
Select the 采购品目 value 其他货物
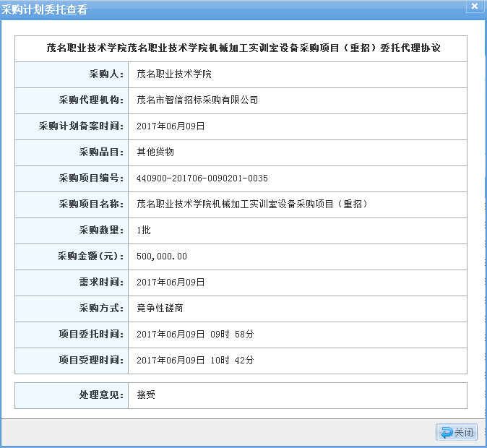click(155, 152)
